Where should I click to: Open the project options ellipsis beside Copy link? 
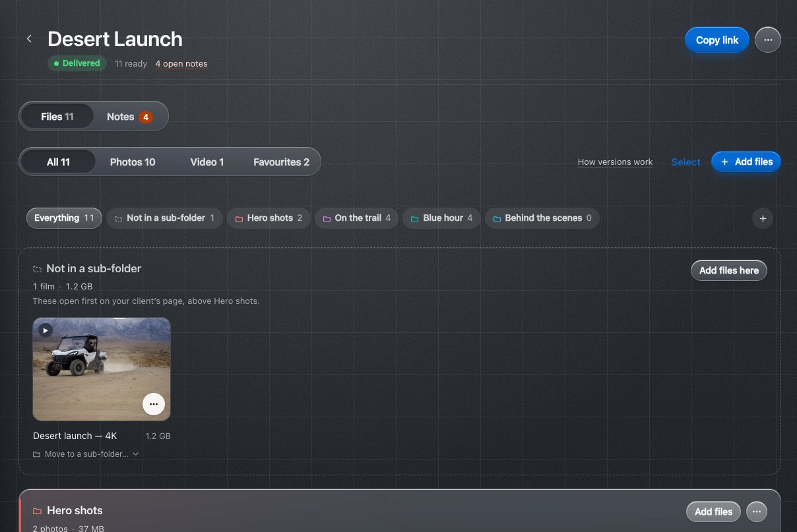pos(767,40)
